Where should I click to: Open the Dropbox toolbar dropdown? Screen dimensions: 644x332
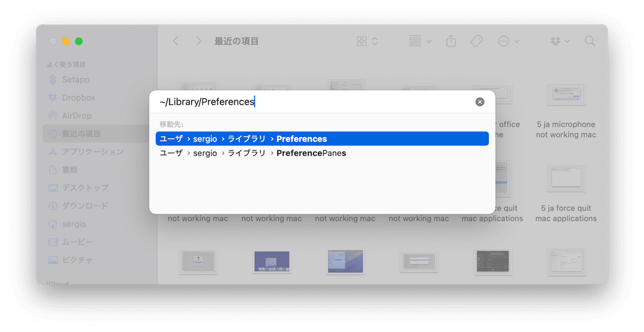click(560, 41)
